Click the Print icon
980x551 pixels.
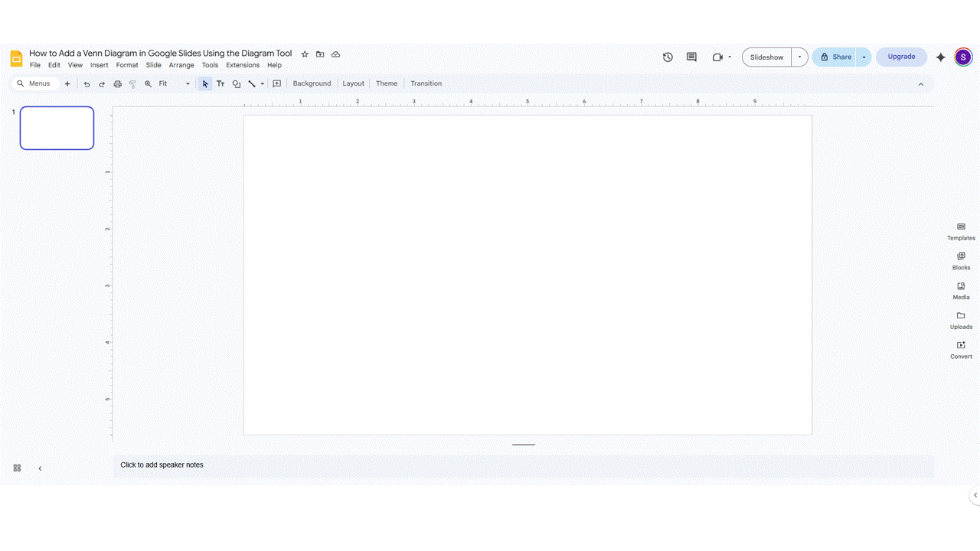tap(117, 83)
